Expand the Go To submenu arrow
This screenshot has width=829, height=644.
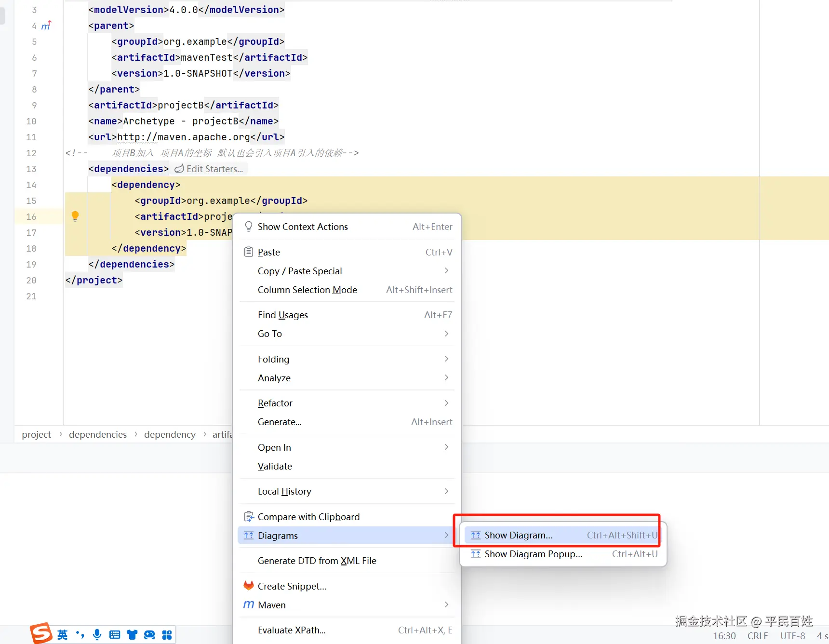click(447, 334)
